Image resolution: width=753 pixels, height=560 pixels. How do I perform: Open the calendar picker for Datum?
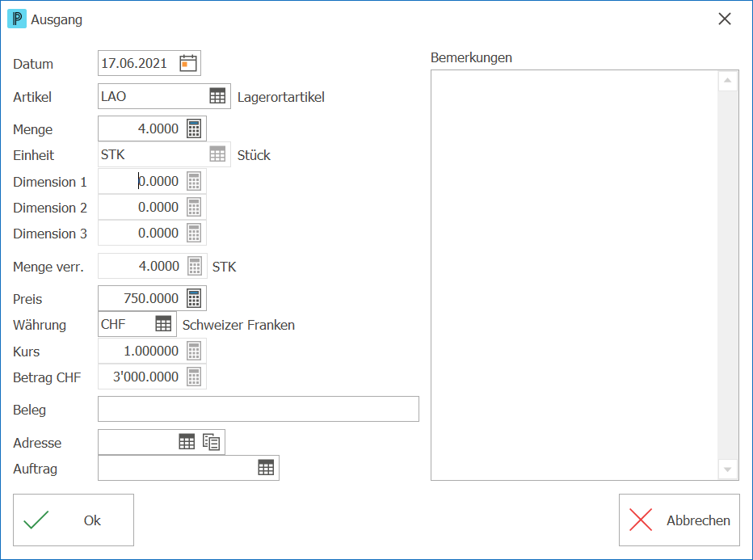188,63
